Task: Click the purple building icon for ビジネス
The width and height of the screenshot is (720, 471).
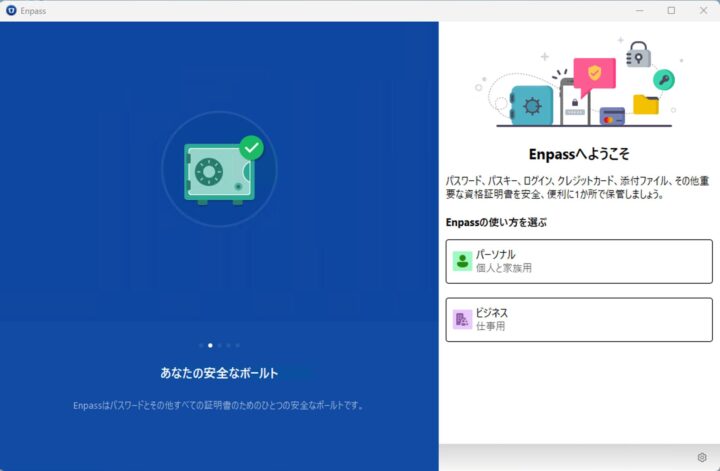Action: [x=462, y=319]
